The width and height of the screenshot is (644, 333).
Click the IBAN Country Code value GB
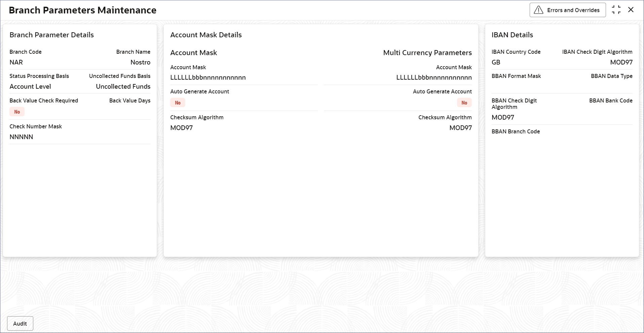(x=496, y=62)
